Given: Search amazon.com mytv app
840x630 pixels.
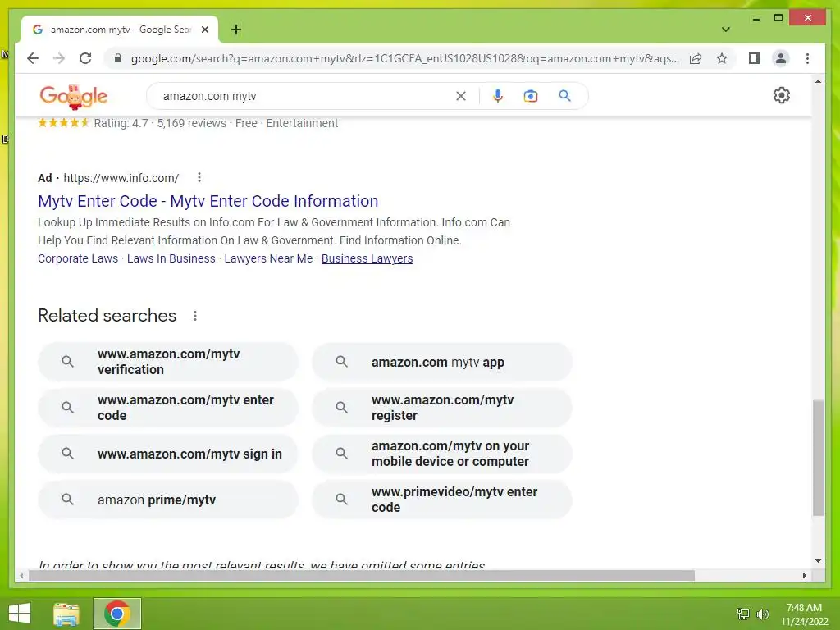Looking at the screenshot, I should click(x=442, y=362).
